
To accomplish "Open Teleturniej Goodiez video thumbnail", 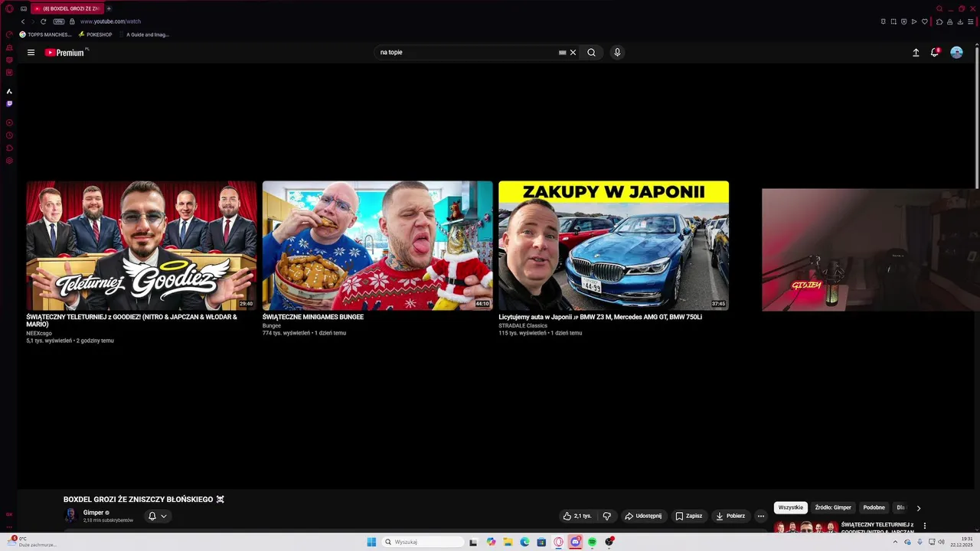I will (x=142, y=246).
